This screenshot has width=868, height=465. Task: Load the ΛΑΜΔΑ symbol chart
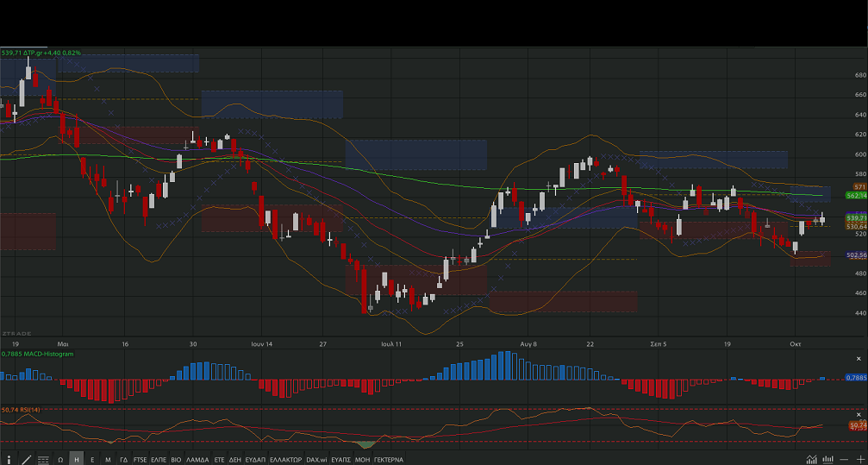(197, 460)
